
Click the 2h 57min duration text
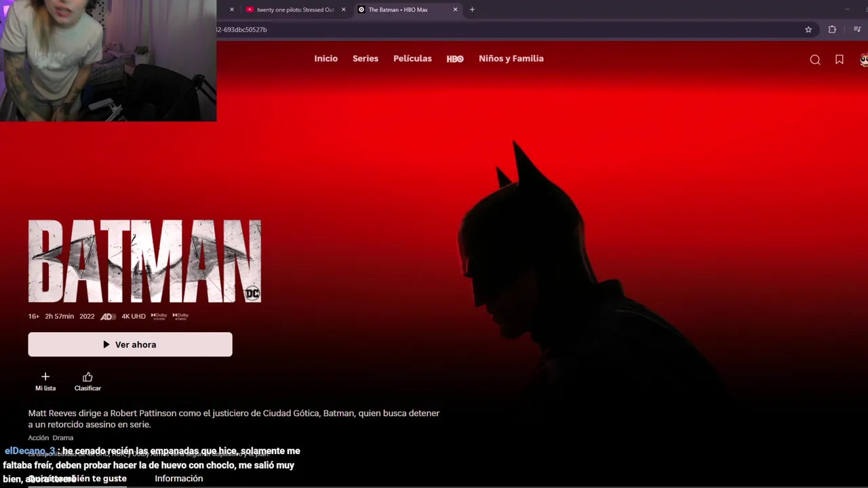click(x=59, y=317)
